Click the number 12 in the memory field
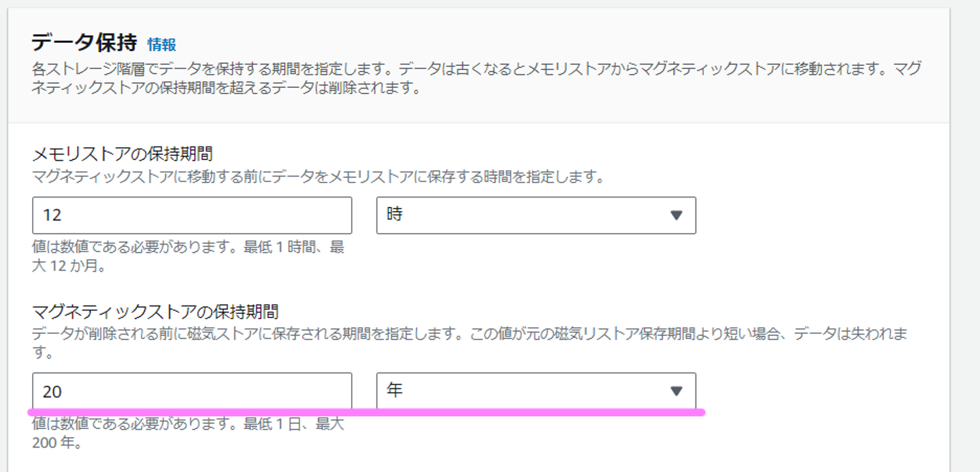This screenshot has width=980, height=472. pos(52,215)
